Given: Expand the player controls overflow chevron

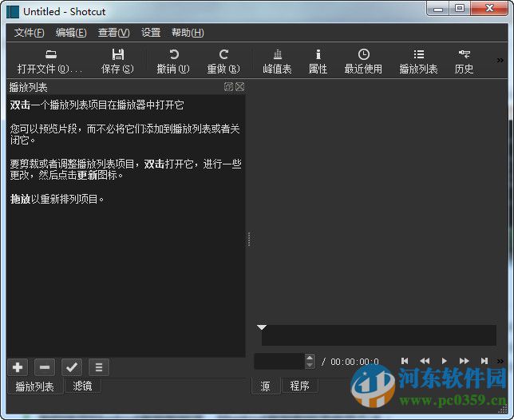Looking at the screenshot, I should (x=500, y=361).
